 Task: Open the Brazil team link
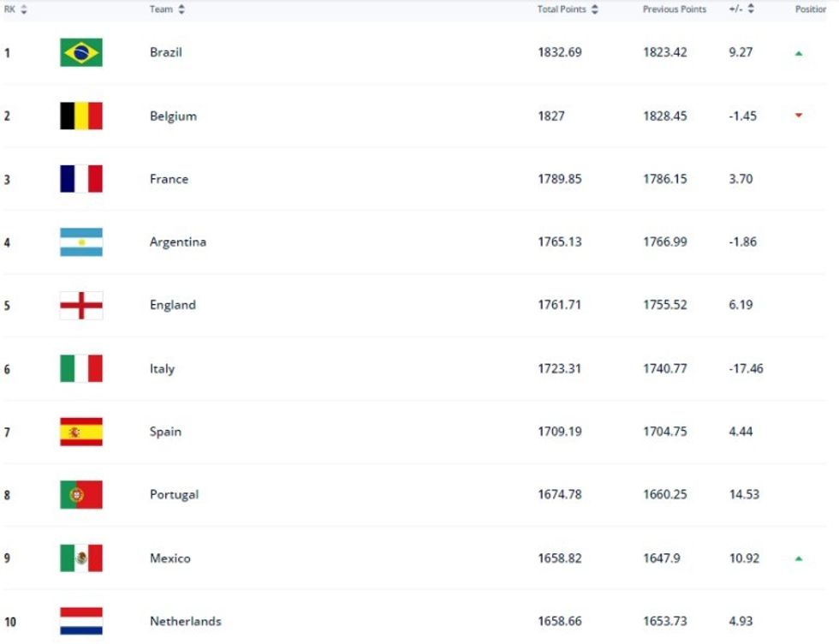pos(166,52)
